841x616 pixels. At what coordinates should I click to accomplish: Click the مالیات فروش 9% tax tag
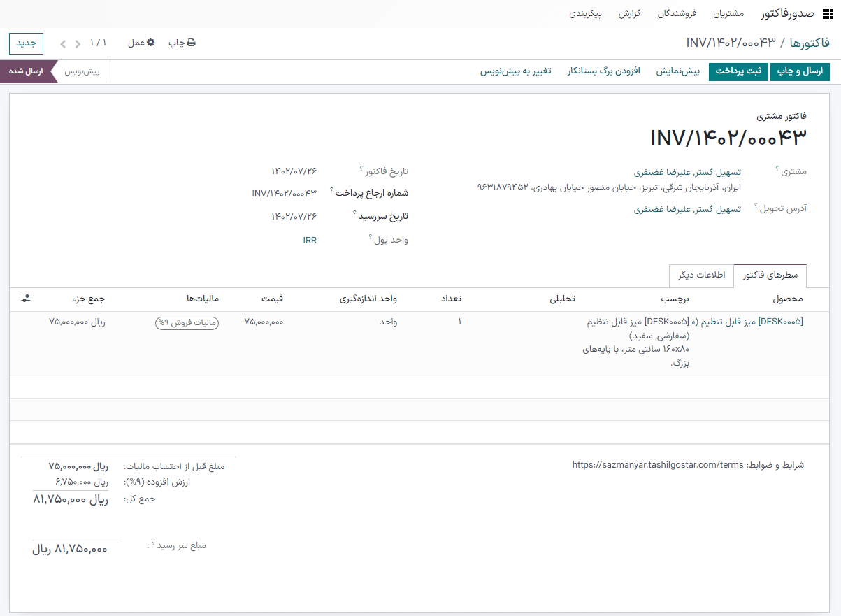point(187,322)
